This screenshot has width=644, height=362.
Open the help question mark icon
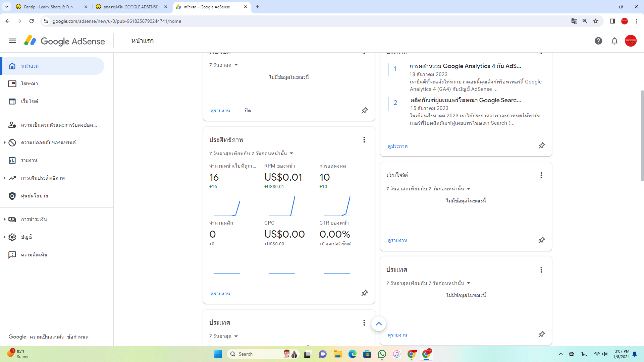[598, 41]
